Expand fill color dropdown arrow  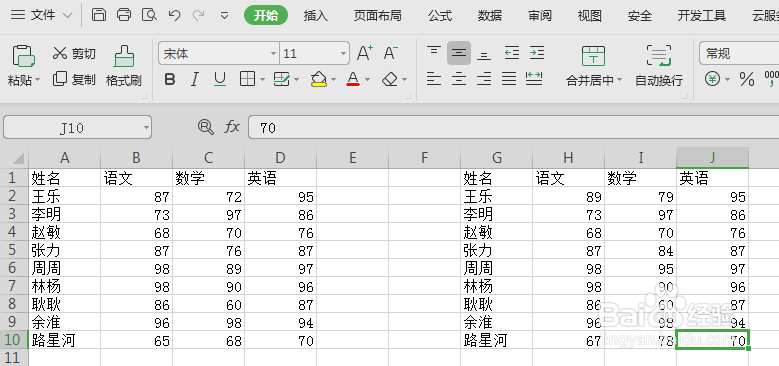tap(333, 79)
